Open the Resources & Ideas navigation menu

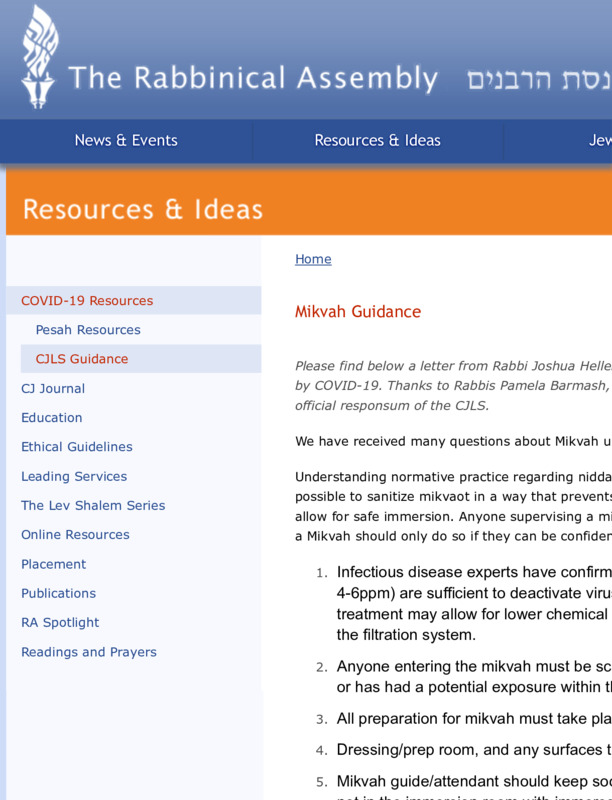377,140
